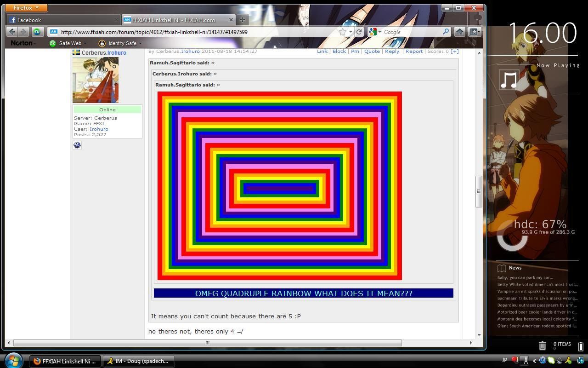This screenshot has height=368, width=588.
Task: Reload the page with the refresh icon
Action: tap(359, 32)
